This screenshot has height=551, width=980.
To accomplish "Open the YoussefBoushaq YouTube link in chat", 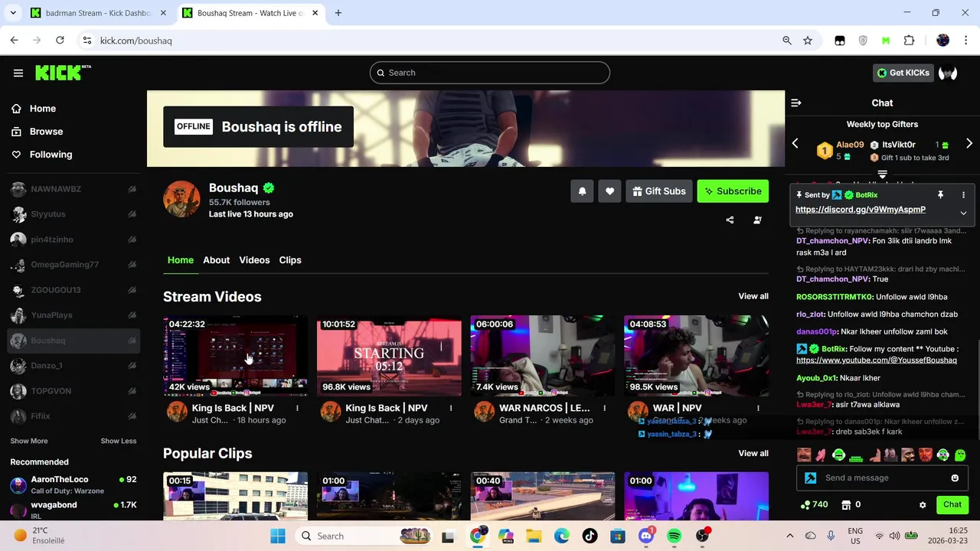I will click(x=877, y=360).
